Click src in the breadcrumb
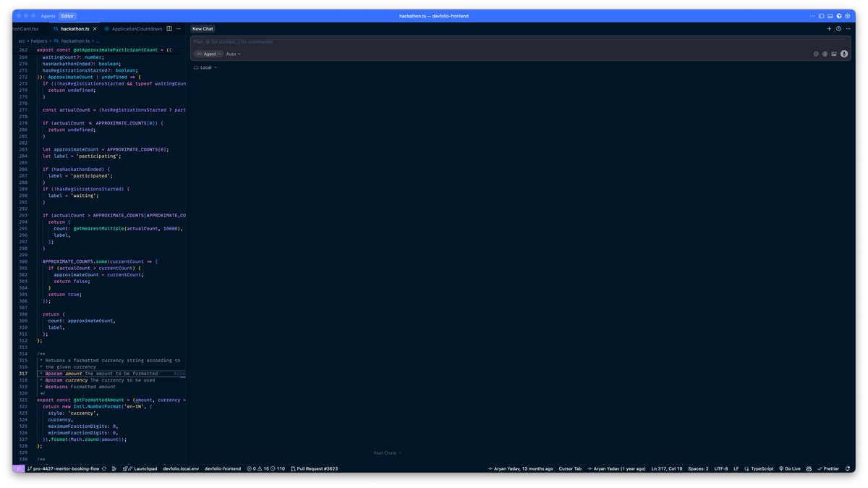This screenshot has width=868, height=488. coord(22,41)
